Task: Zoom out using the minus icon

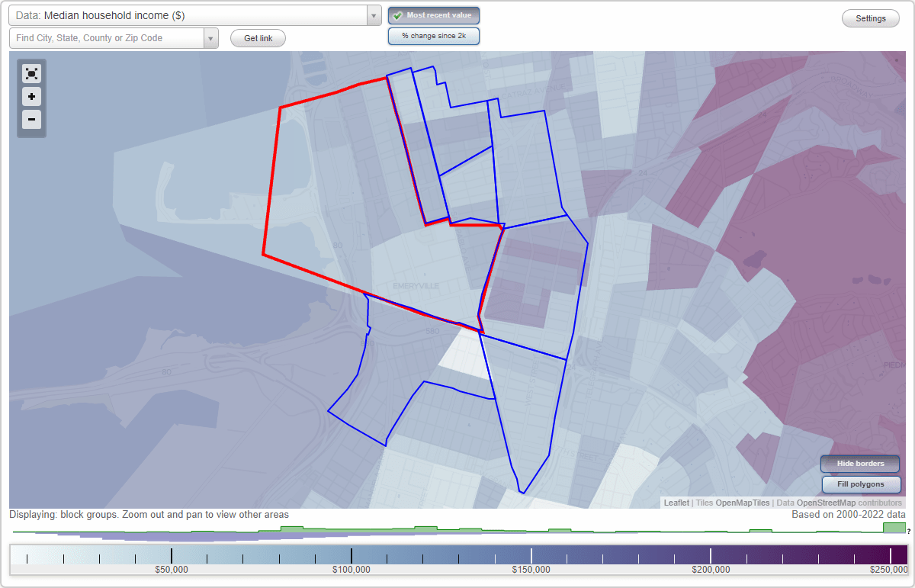Action: pos(31,120)
